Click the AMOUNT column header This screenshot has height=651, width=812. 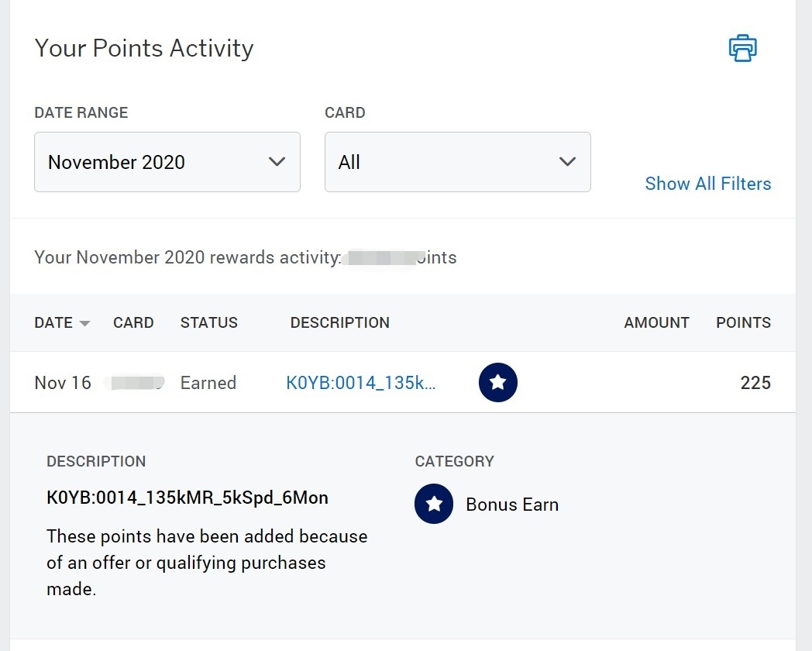click(x=656, y=322)
